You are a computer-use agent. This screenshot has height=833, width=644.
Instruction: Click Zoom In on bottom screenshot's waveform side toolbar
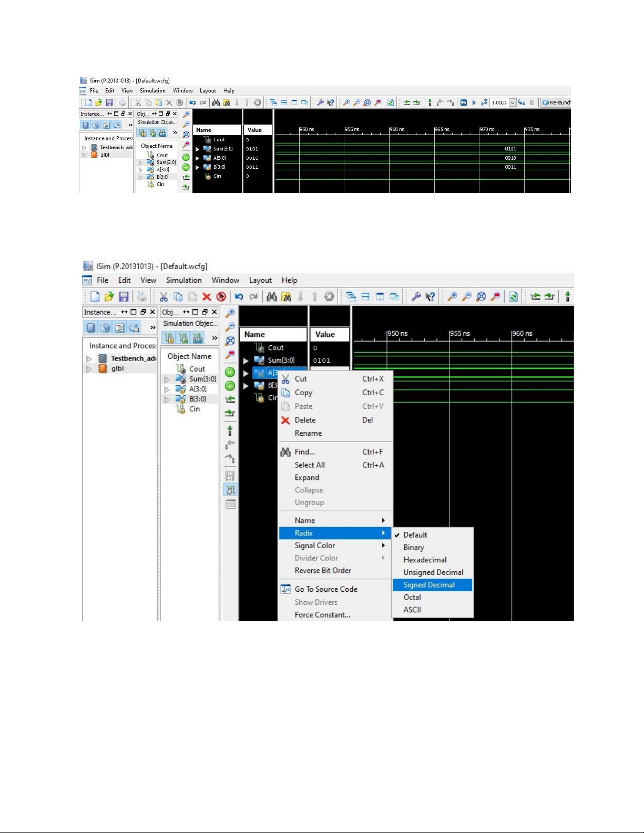pos(230,313)
